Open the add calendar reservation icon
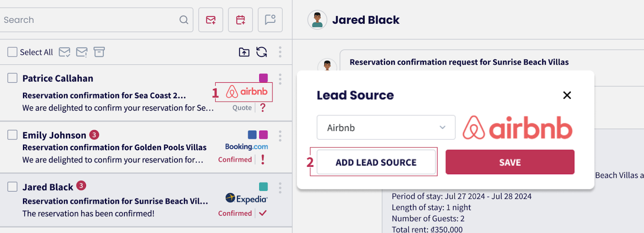 (x=240, y=20)
